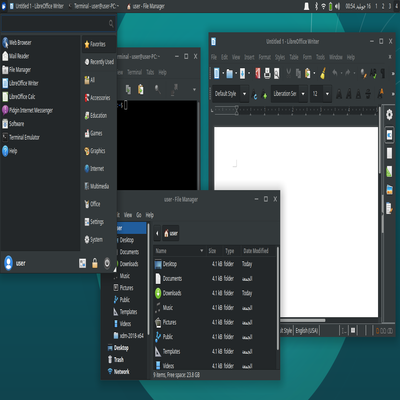Click the app menu search field
The image size is (400, 400).
pyautogui.click(x=59, y=23)
